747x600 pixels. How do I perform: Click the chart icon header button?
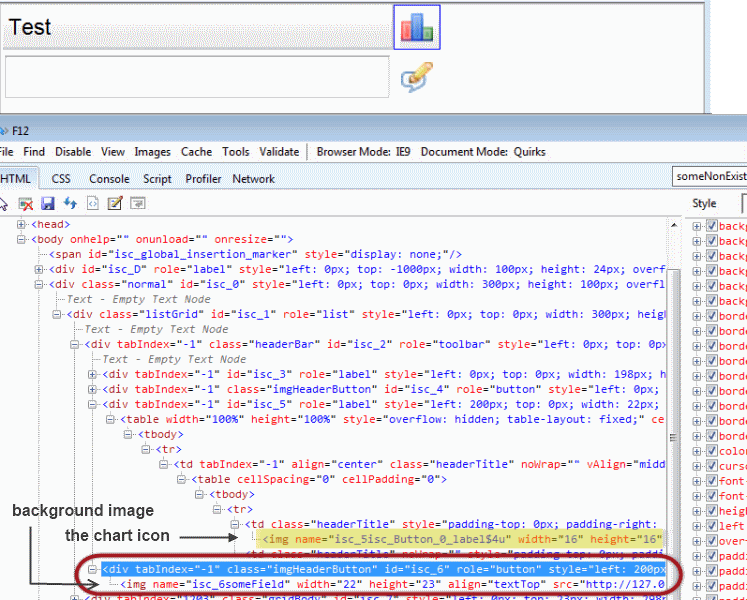(x=416, y=27)
